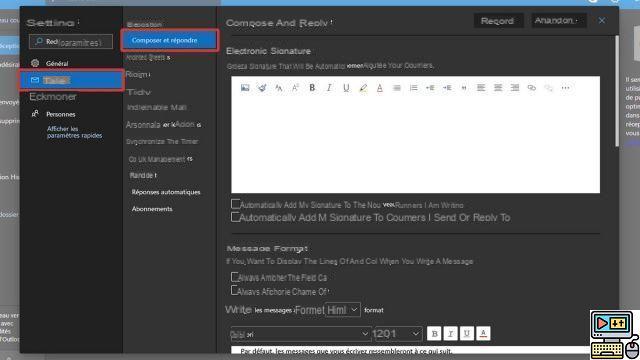Enable signature on sent or replied messages

(236, 217)
